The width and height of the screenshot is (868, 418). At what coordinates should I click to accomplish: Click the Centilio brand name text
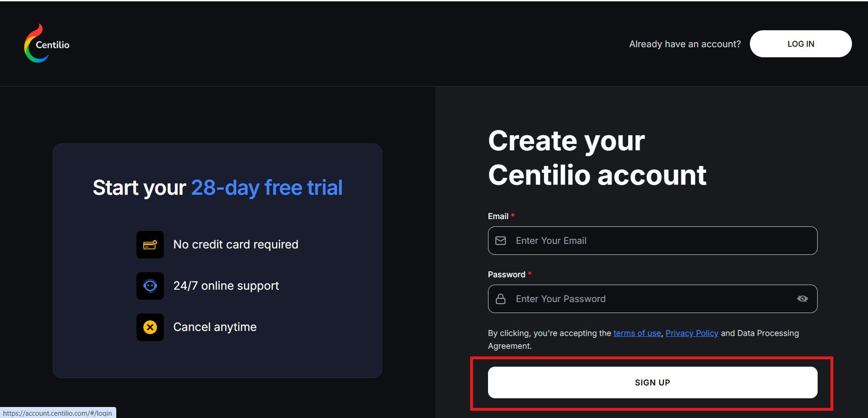[54, 44]
